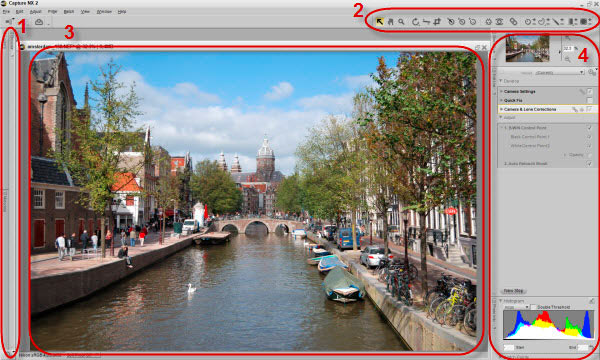Screen dimensions: 600x360
Task: Expand Camera & Lens Corrections section
Action: point(501,109)
